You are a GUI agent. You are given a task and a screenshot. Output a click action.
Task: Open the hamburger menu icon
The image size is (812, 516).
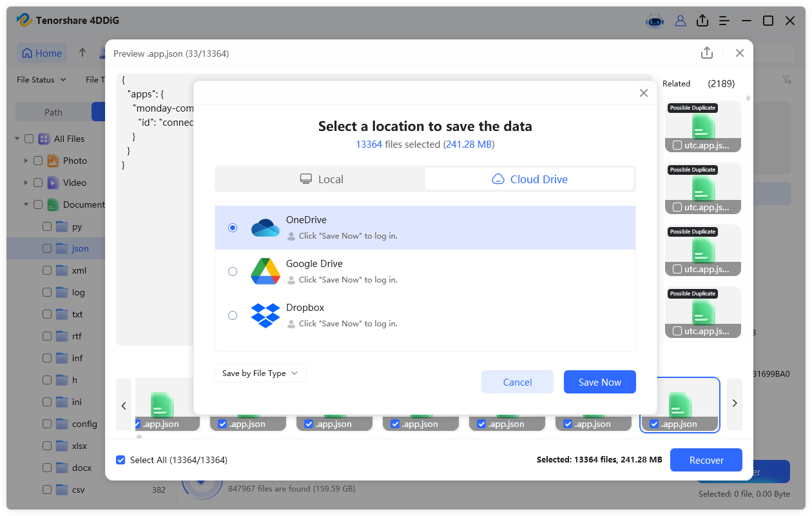pos(724,21)
